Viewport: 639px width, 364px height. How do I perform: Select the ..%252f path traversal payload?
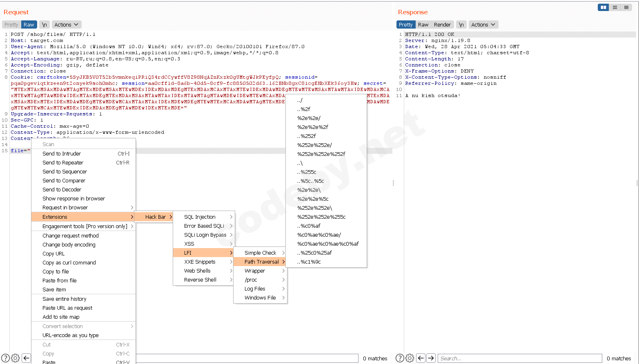[x=306, y=136]
